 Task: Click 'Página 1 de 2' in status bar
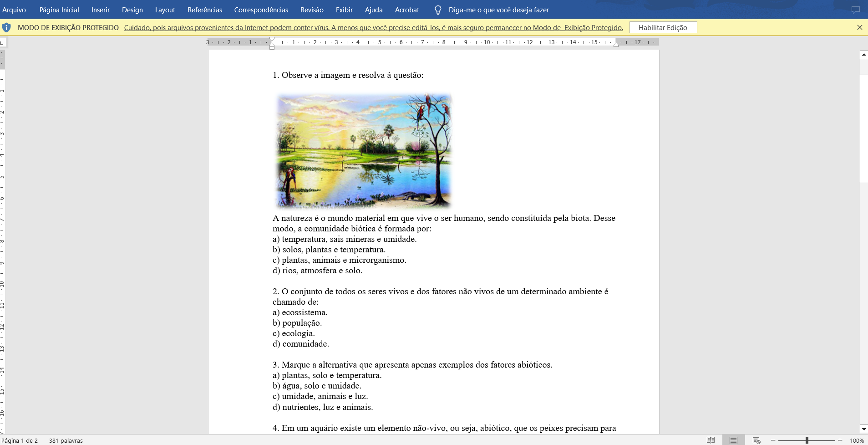20,440
